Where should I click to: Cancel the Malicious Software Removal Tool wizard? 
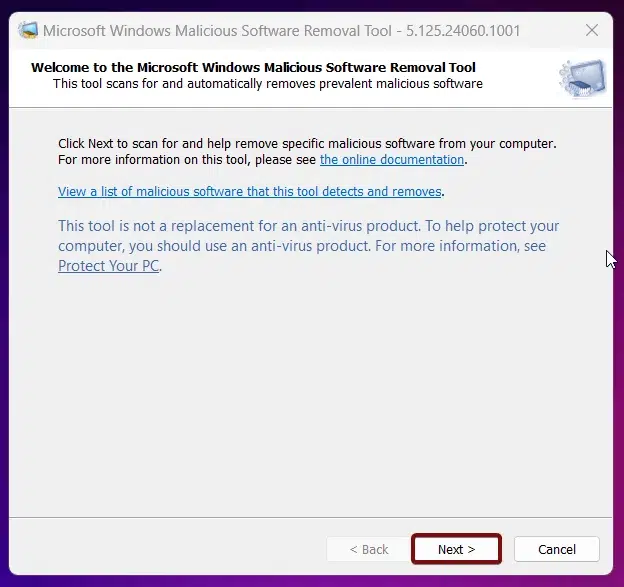click(556, 549)
